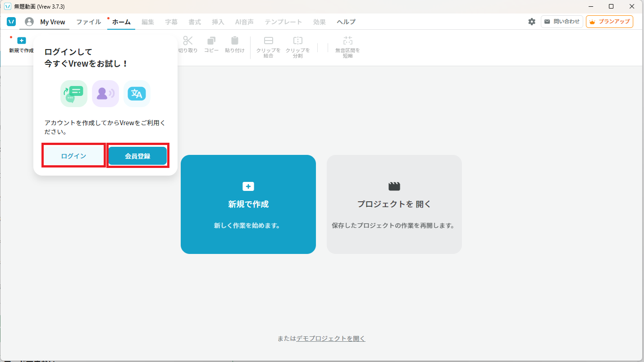Click the Vrew logo icon in menu bar
Image resolution: width=644 pixels, height=362 pixels.
click(x=11, y=22)
